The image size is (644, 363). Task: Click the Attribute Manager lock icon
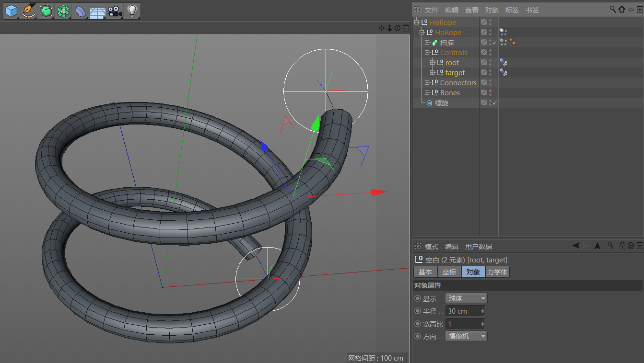622,246
